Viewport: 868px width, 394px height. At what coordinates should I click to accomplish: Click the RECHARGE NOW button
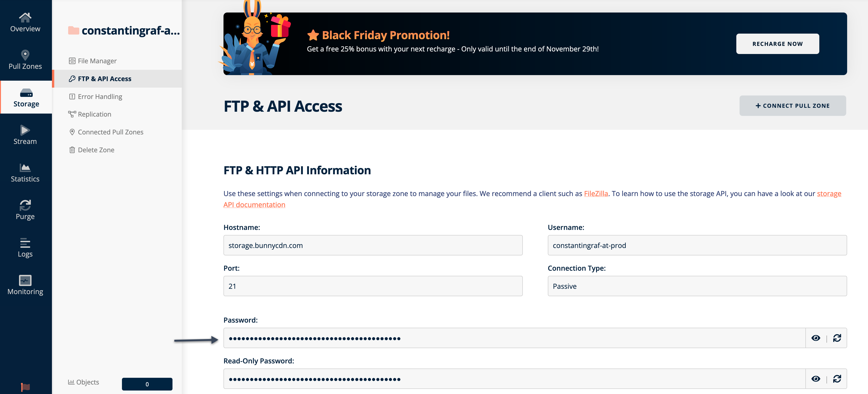[x=777, y=43]
